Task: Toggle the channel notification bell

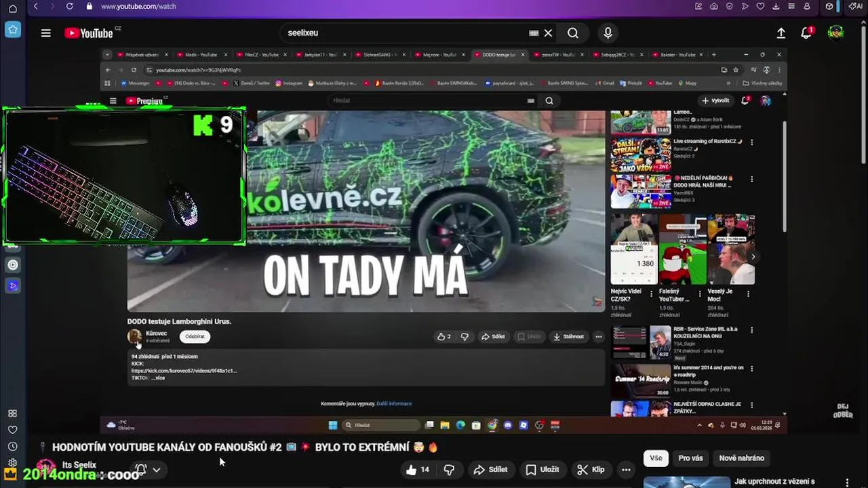Action: (x=141, y=470)
